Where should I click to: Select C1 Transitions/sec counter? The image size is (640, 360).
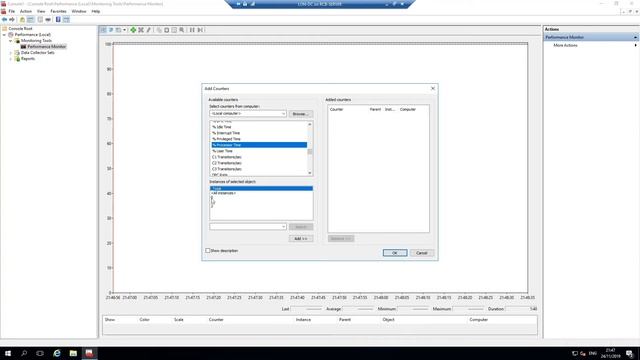(227, 157)
